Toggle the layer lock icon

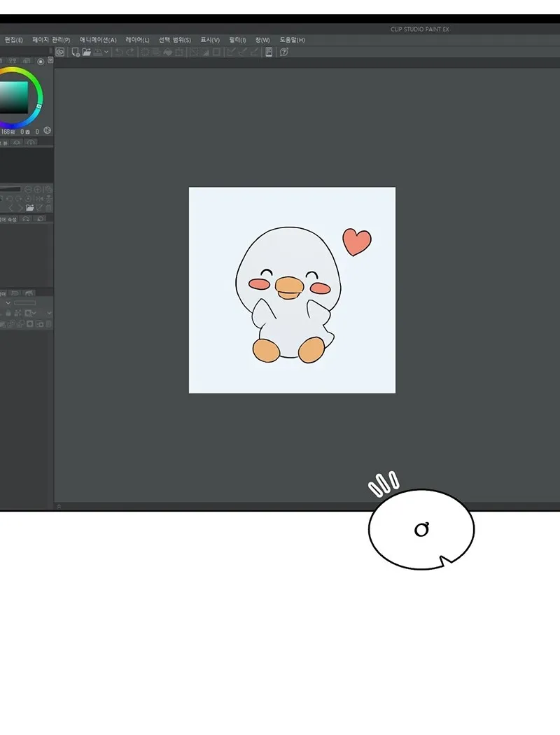[x=8, y=314]
